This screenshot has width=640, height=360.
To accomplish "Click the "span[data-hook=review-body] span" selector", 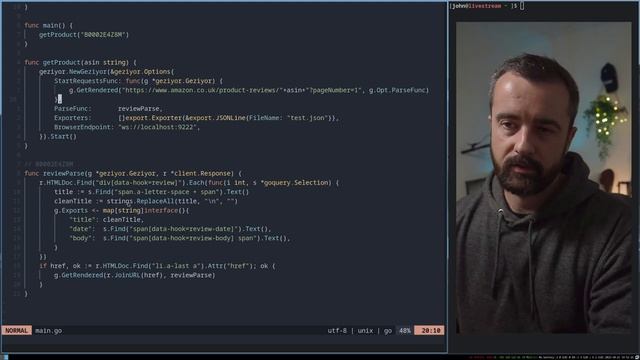I will click(193, 238).
